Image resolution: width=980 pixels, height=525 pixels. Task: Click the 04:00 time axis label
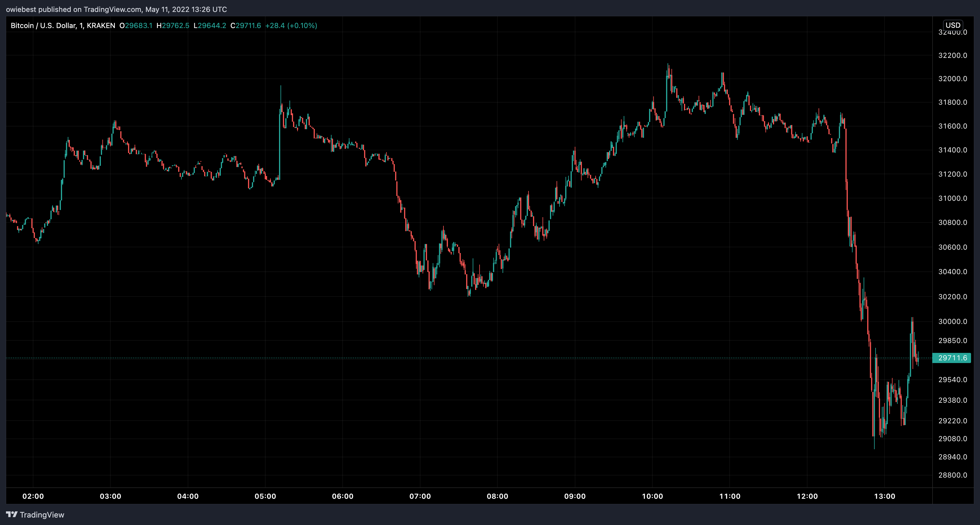point(188,496)
